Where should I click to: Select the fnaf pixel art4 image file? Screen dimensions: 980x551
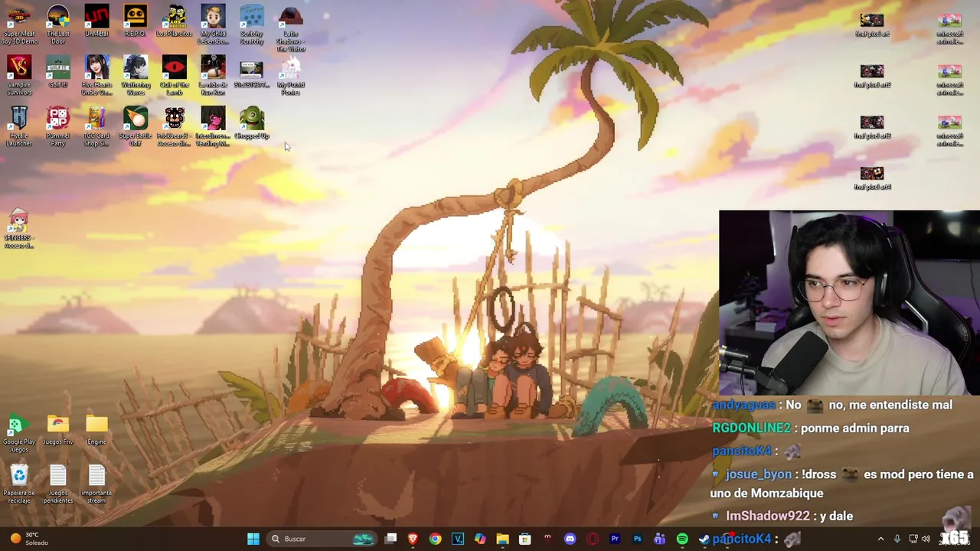click(x=872, y=178)
